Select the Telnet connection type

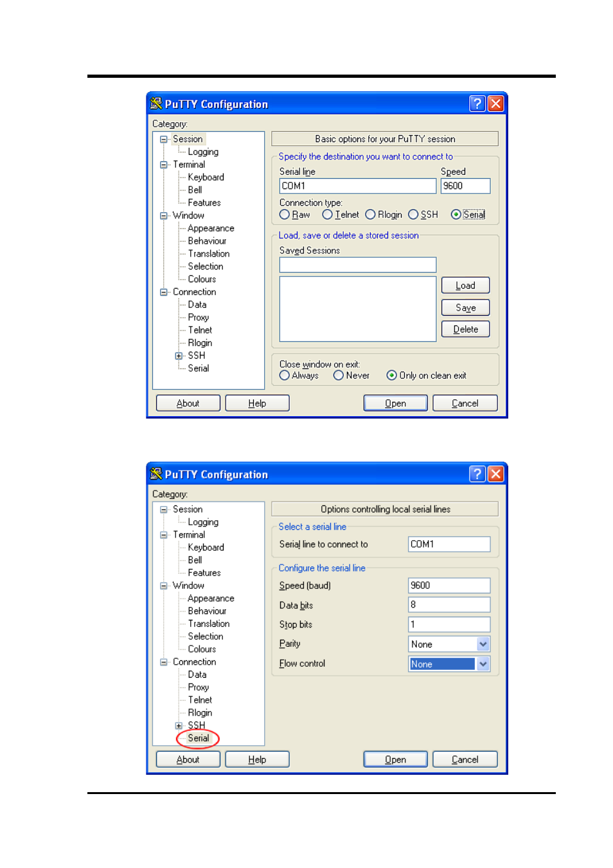327,215
